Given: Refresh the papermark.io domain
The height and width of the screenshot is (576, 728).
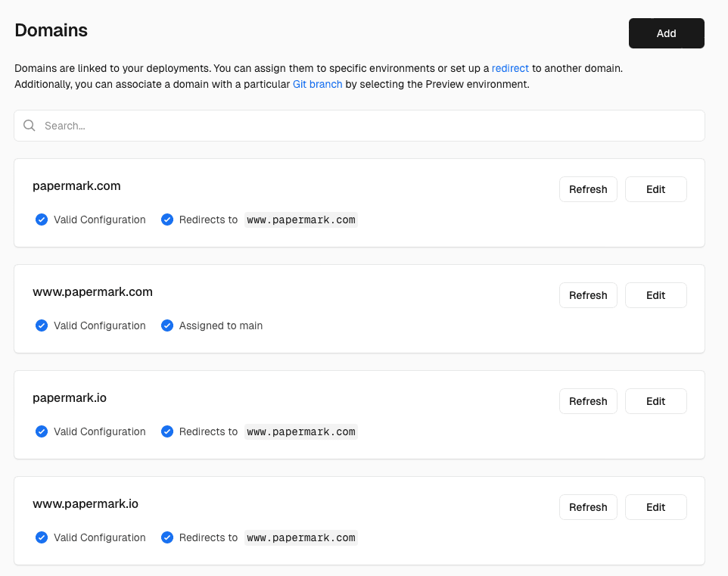Looking at the screenshot, I should click(588, 401).
